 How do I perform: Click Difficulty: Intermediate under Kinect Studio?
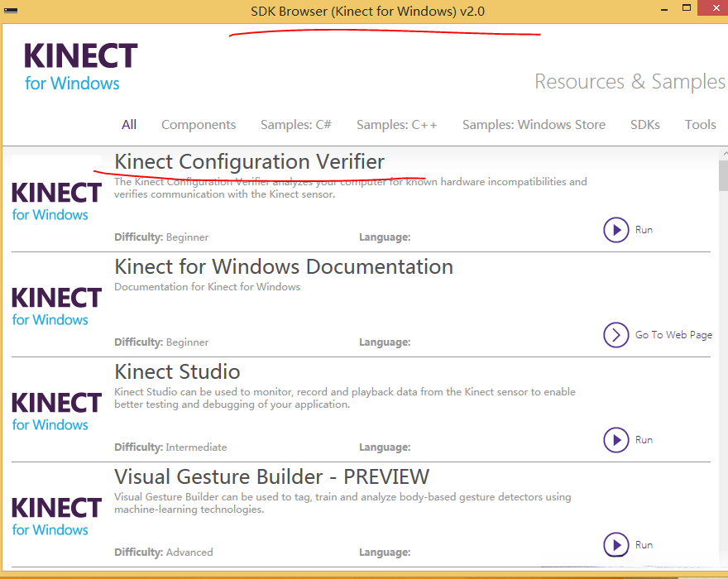(170, 447)
